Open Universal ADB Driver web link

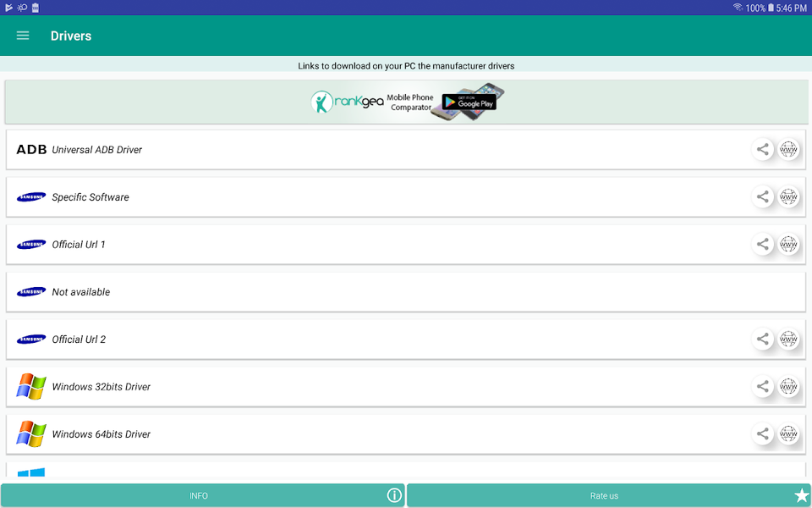[788, 150]
